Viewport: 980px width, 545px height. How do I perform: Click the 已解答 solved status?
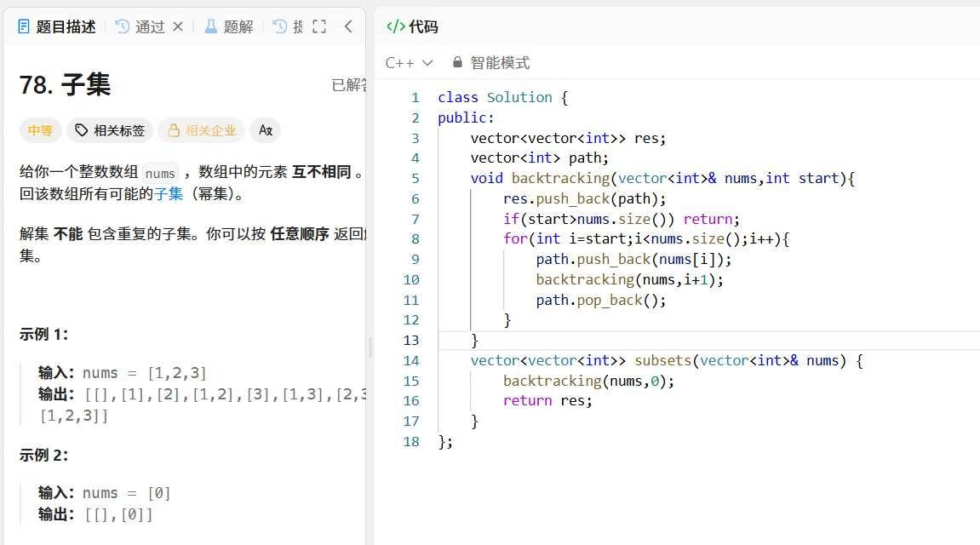click(349, 85)
